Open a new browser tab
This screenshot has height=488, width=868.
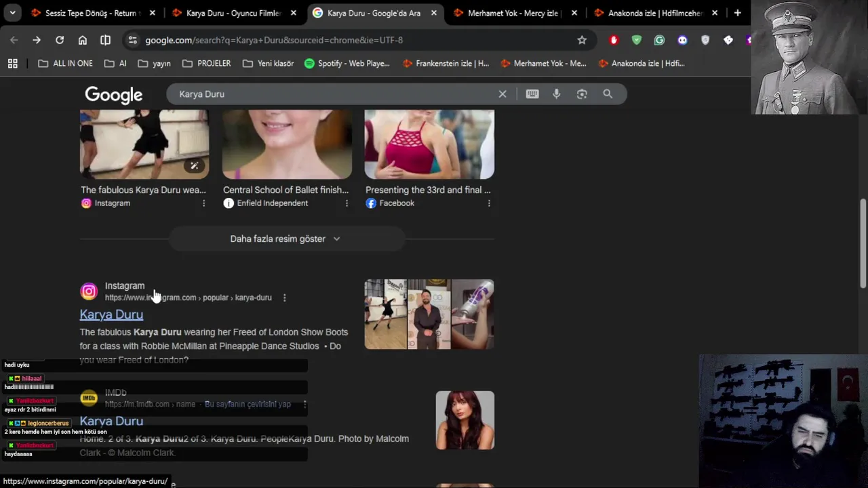pyautogui.click(x=737, y=13)
